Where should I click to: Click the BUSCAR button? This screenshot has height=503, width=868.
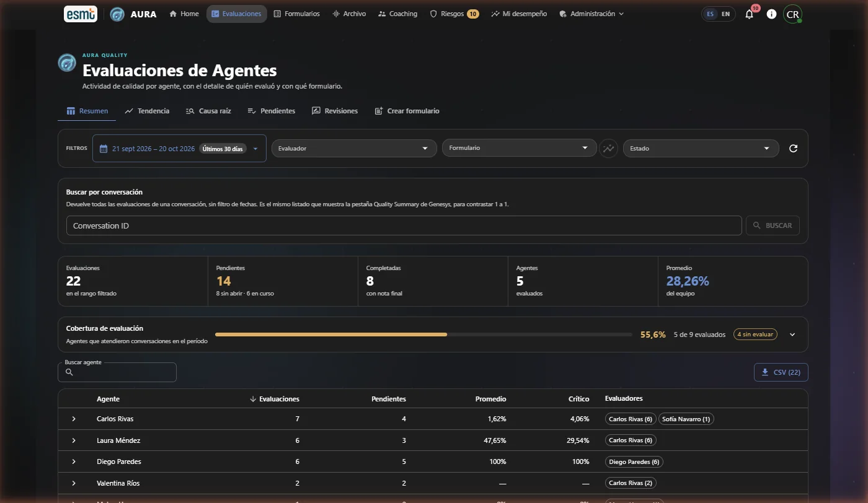(x=773, y=225)
